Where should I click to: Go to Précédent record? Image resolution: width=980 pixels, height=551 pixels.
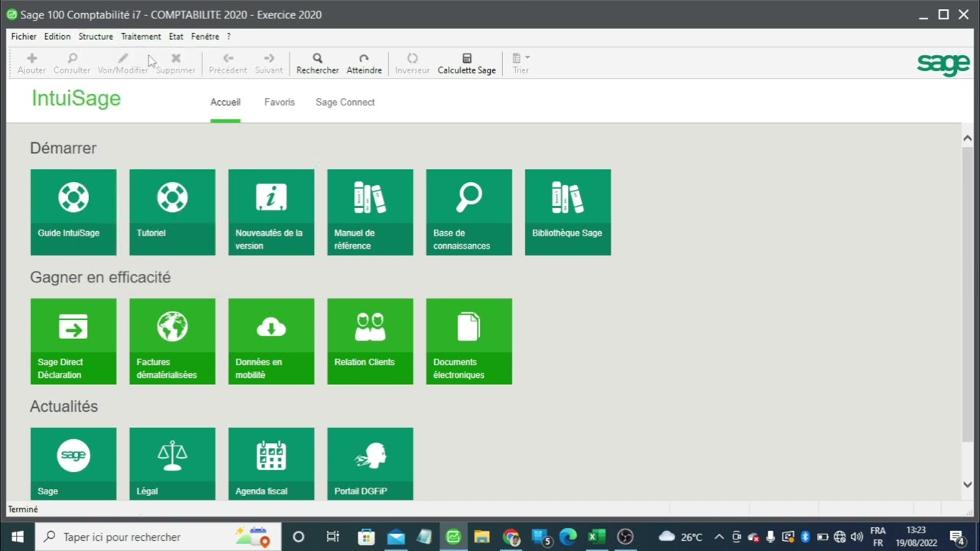pos(228,64)
